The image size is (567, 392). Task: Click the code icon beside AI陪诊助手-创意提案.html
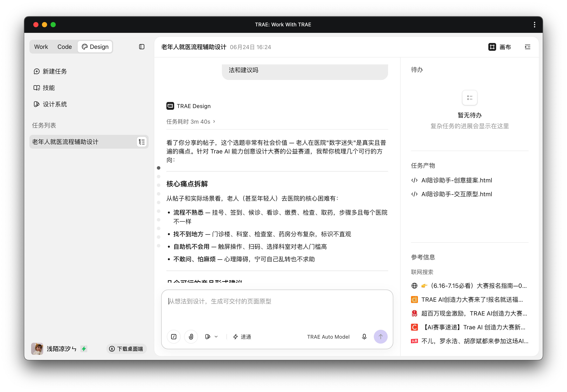tap(414, 180)
